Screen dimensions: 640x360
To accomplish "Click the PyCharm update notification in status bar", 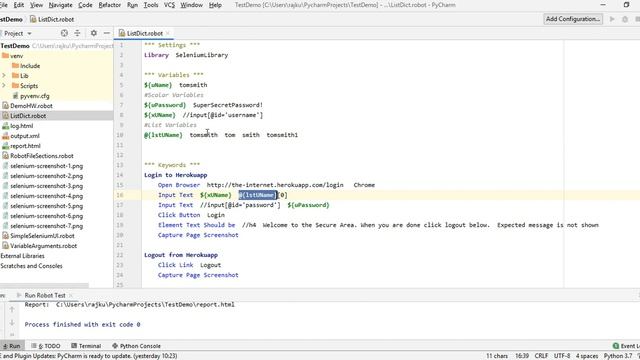I will pos(89,356).
